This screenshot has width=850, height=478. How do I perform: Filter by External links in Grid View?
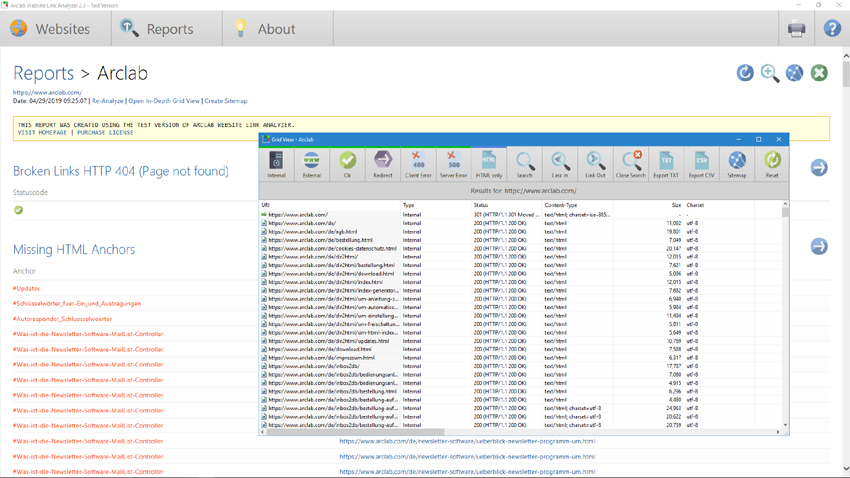[312, 164]
